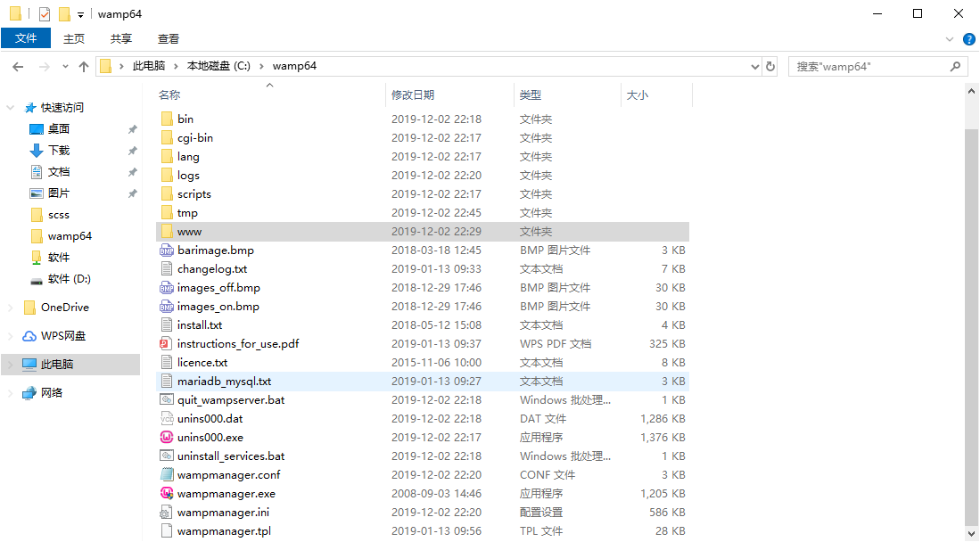Refresh the current folder
The image size is (980, 542).
[x=770, y=66]
